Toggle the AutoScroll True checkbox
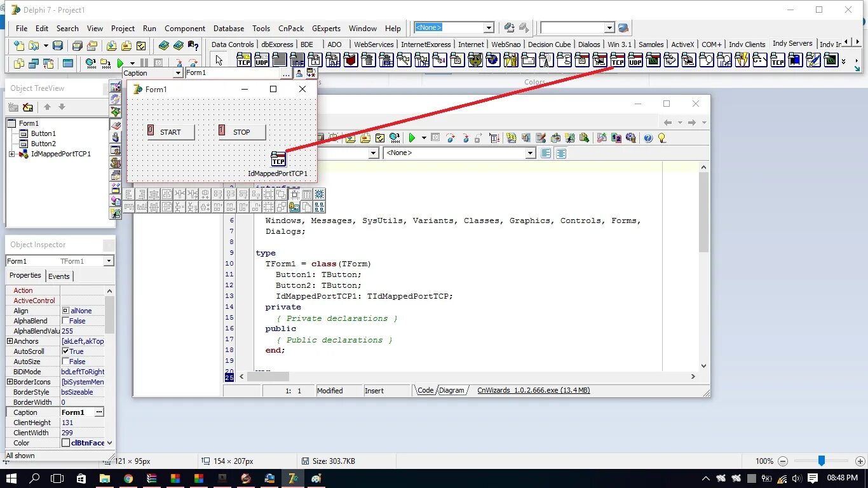The width and height of the screenshot is (868, 488). pos(65,351)
